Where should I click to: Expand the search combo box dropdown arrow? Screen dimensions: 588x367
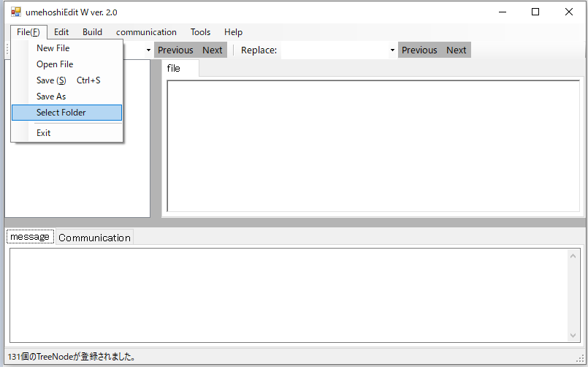[x=148, y=50]
